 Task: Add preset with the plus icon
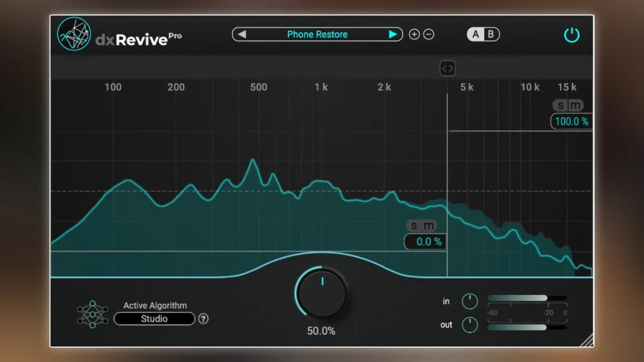click(x=414, y=35)
